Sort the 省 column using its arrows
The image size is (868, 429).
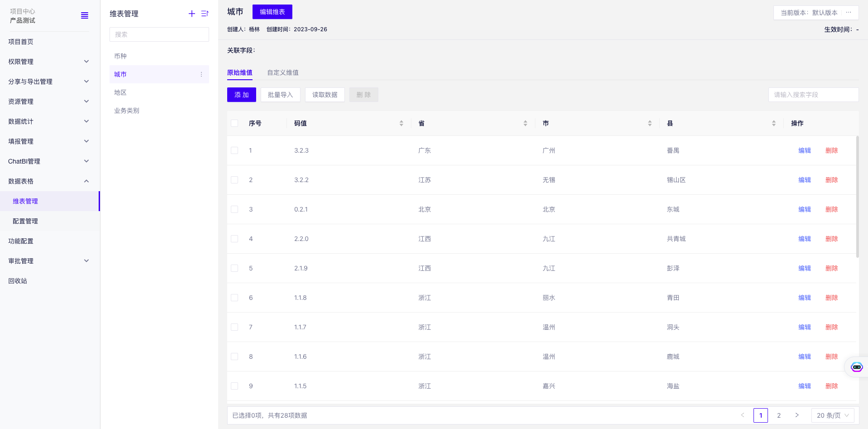point(525,123)
